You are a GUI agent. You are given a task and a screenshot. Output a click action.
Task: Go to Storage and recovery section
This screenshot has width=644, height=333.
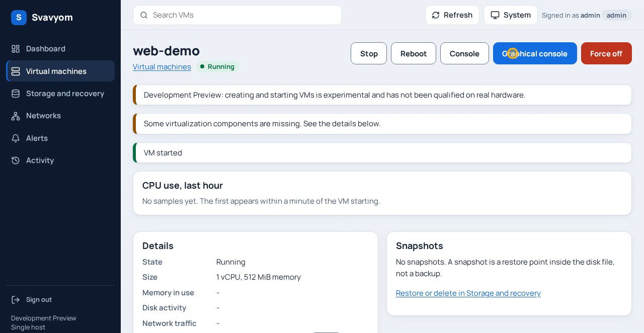[x=60, y=94]
